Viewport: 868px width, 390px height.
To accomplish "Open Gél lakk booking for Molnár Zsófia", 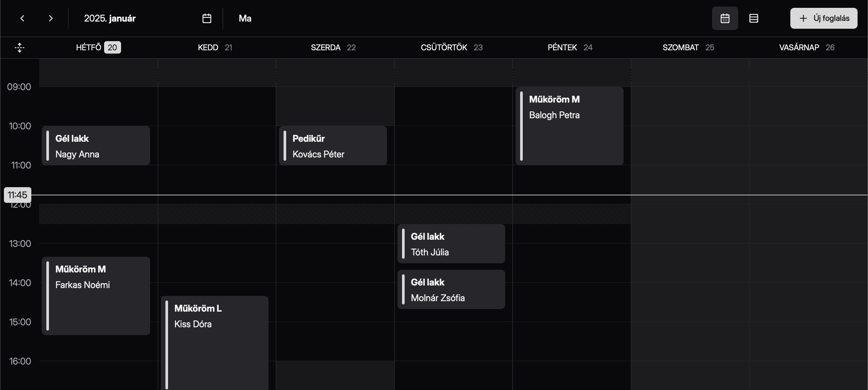I will [451, 289].
